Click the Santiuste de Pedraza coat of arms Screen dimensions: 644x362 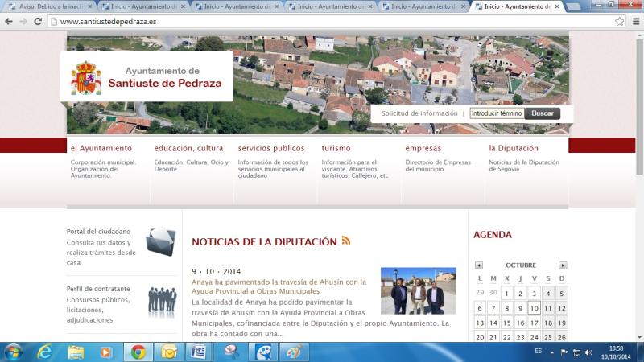click(86, 78)
